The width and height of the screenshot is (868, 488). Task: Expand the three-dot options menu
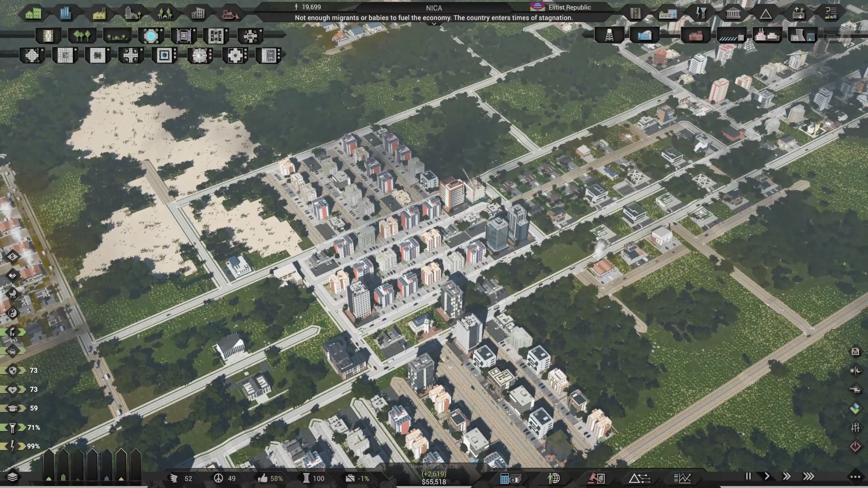click(855, 477)
